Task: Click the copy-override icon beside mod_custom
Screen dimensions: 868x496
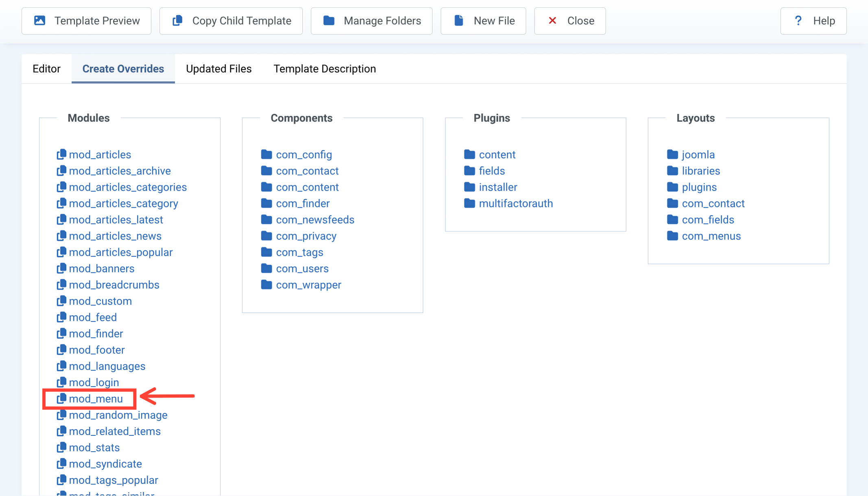Action: pos(62,301)
